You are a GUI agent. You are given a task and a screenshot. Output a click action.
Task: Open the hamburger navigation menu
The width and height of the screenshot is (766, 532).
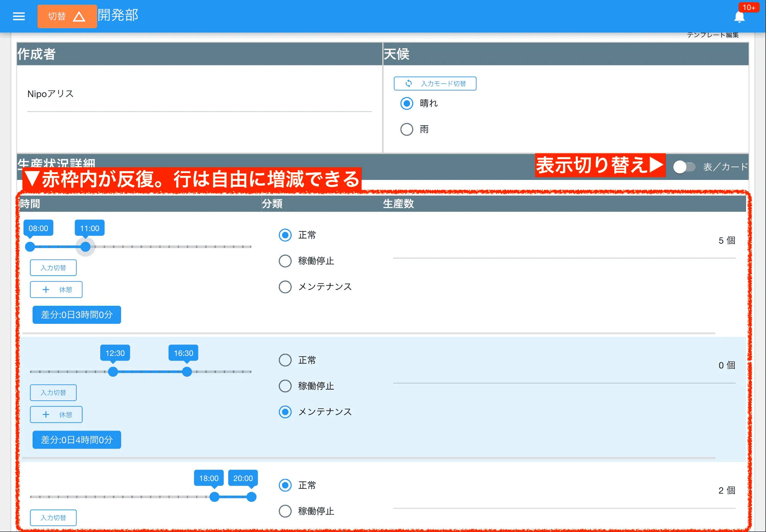pos(19,16)
